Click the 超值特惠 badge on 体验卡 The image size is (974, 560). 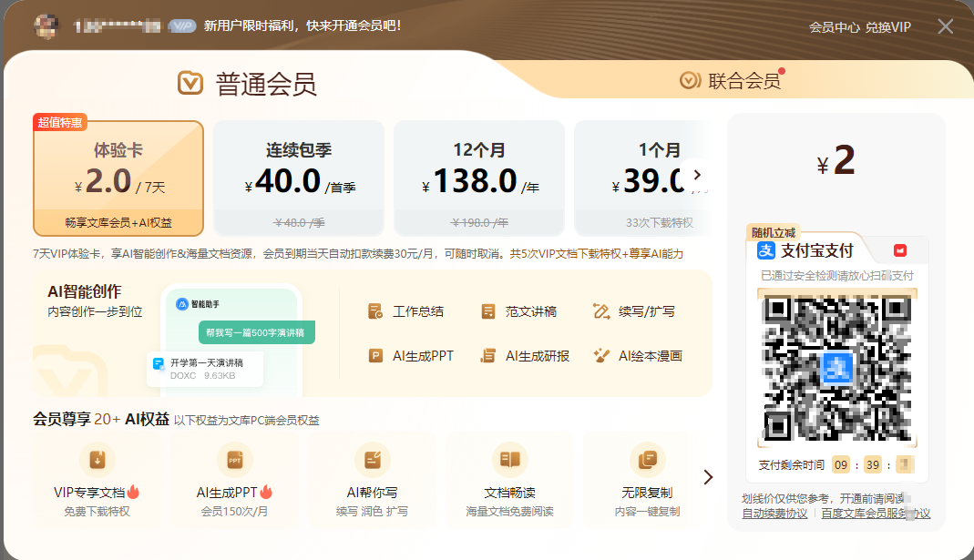coord(59,122)
